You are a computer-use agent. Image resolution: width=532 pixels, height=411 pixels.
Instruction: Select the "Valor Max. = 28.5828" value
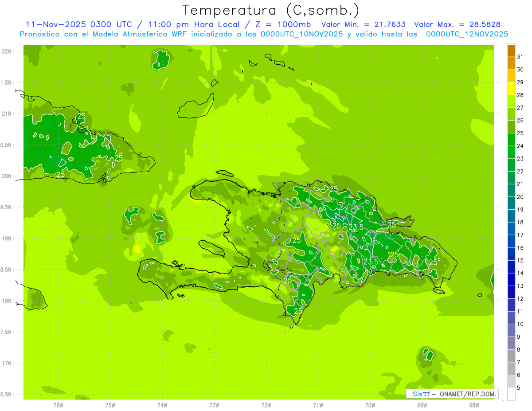457,24
